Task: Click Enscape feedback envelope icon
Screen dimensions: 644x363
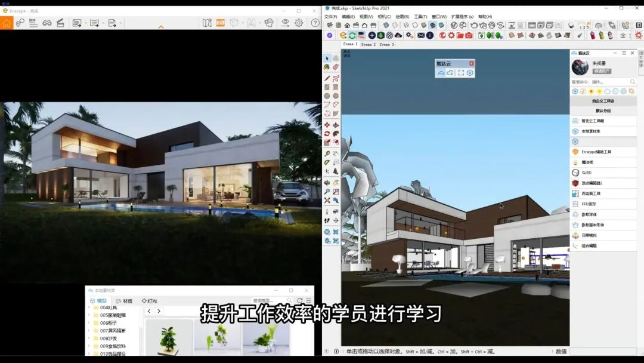Action: click(421, 35)
